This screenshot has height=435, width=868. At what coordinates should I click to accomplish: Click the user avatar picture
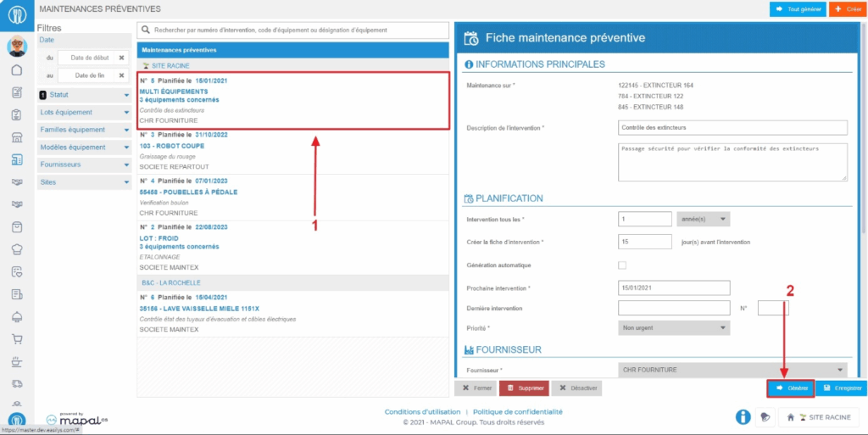(16, 46)
